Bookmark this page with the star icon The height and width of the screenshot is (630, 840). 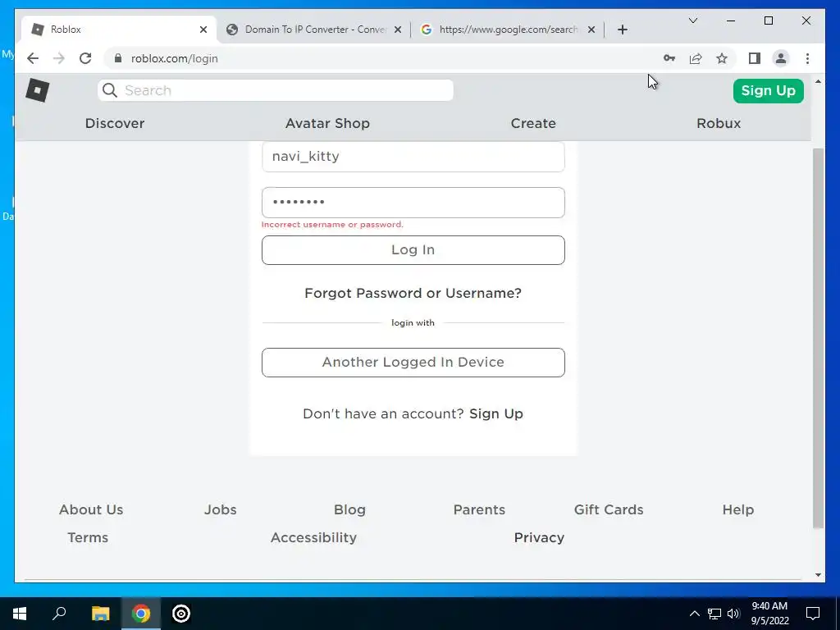coord(722,58)
